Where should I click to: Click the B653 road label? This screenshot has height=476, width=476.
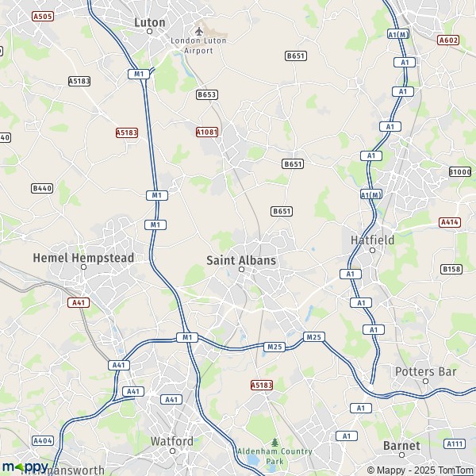[207, 94]
